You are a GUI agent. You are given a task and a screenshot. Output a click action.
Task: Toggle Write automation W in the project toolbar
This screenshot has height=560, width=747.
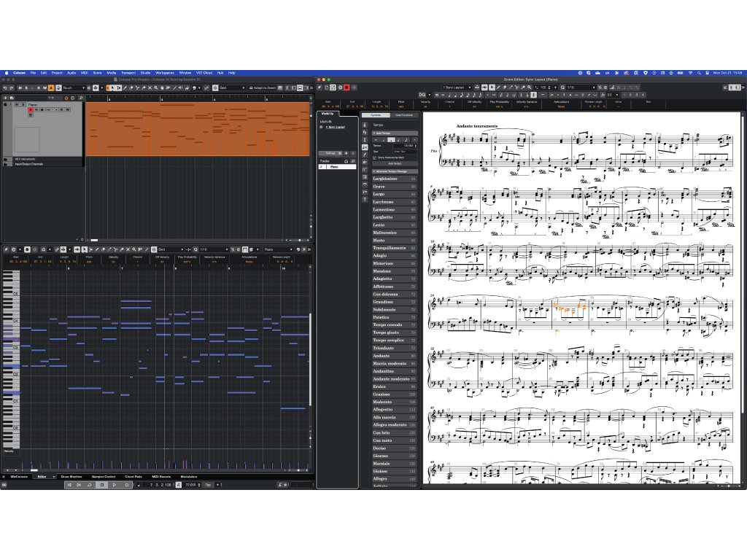pos(44,87)
